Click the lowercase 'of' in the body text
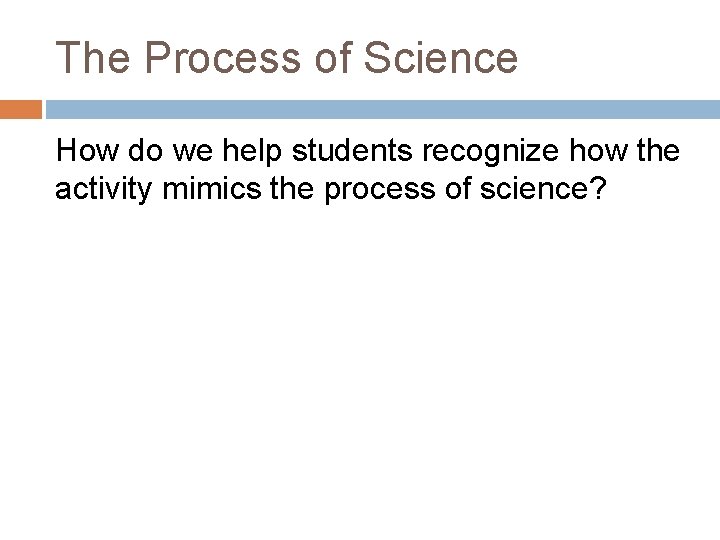Screen dimensions: 720x540 (458, 188)
